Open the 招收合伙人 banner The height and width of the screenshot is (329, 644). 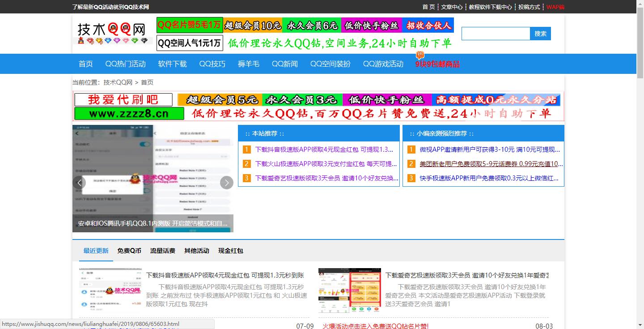428,26
